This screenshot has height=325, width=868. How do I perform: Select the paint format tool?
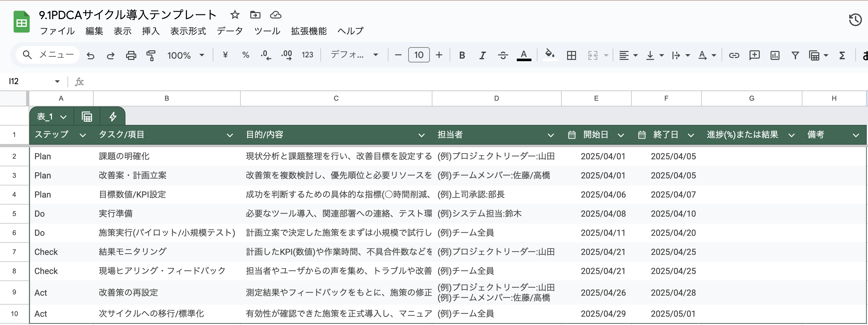pos(151,55)
